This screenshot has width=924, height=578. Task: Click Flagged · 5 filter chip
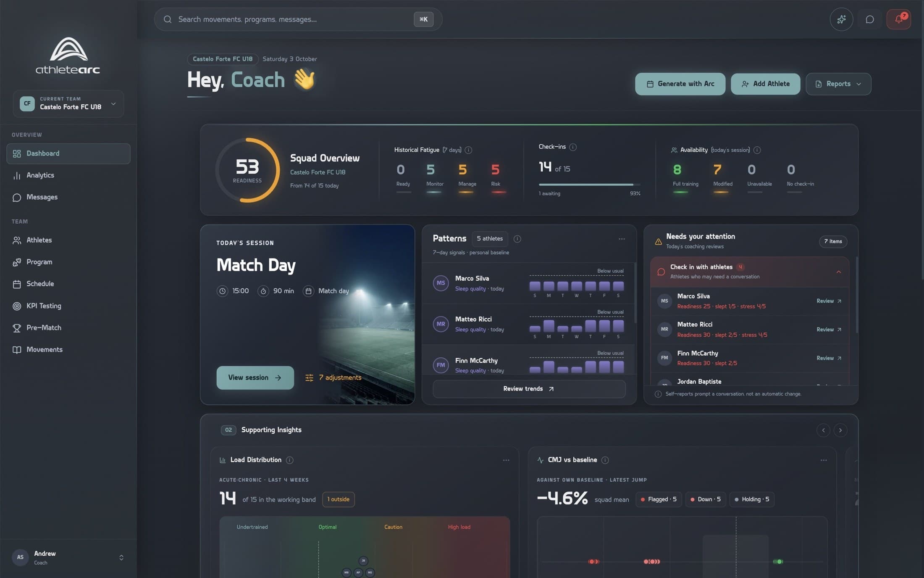[x=658, y=499]
